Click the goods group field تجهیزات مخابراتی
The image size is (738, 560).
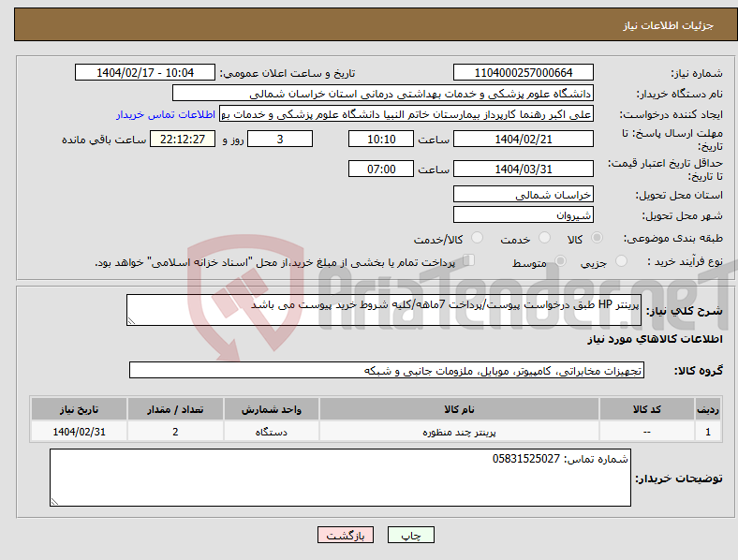click(387, 370)
